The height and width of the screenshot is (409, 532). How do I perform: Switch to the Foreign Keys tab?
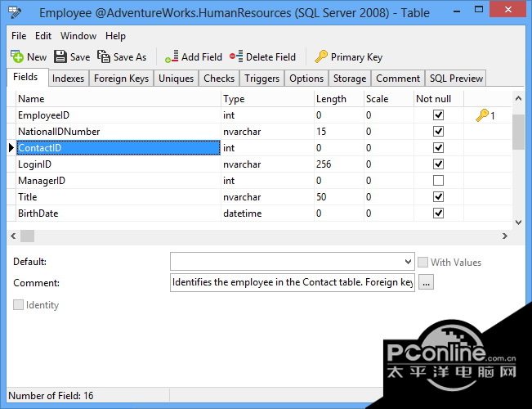(121, 79)
